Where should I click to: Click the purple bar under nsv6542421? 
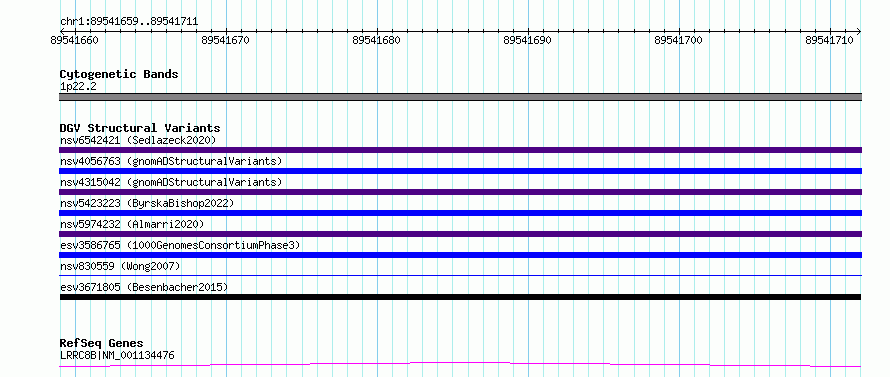[x=460, y=150]
